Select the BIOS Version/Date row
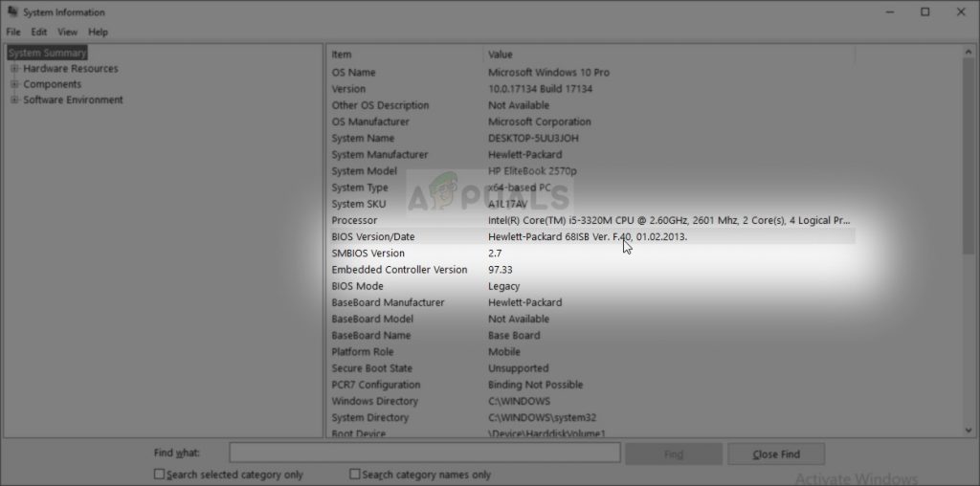 click(590, 236)
